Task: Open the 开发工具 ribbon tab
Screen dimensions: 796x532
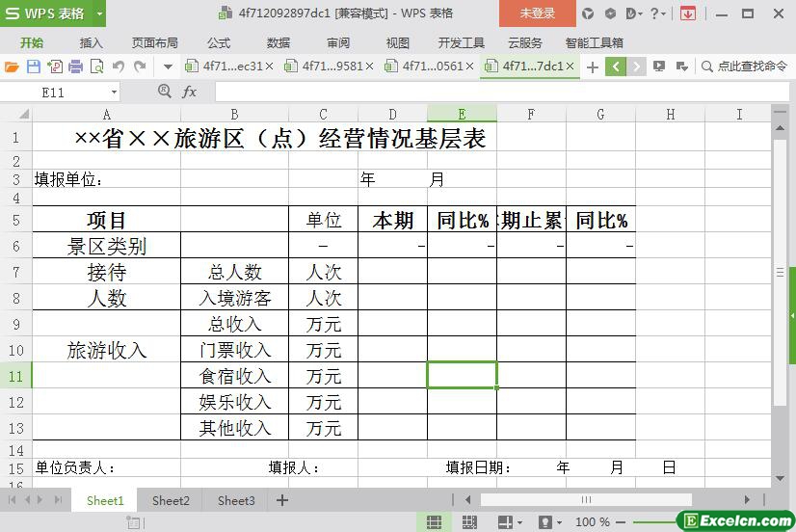Action: [462, 43]
